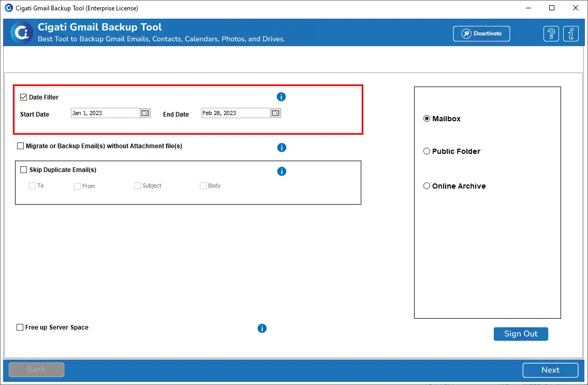Show info for Skip Duplicate Emails option
The width and height of the screenshot is (588, 385).
point(282,172)
